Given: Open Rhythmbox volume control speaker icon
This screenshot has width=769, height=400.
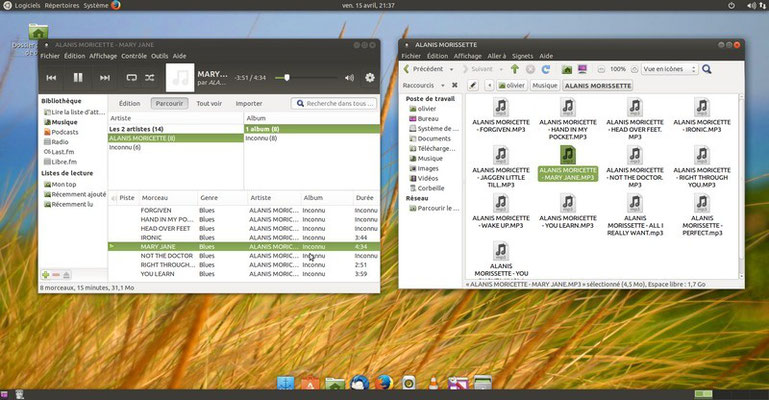Looking at the screenshot, I should tap(349, 77).
